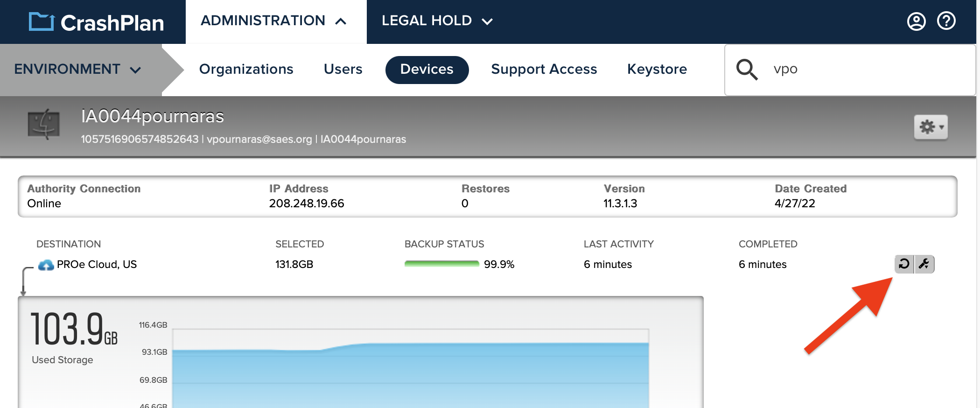Click the CrashPlan logo
980x408 pixels.
pos(97,22)
